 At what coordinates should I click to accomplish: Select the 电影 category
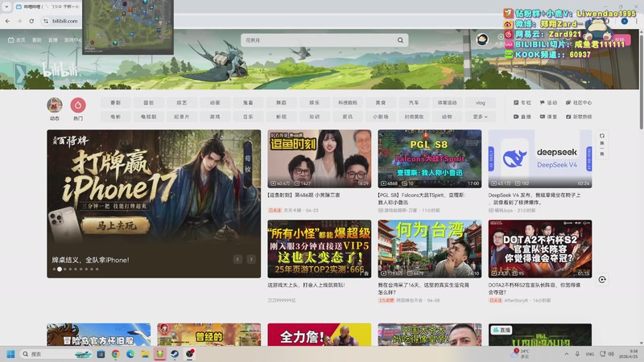[x=115, y=117]
